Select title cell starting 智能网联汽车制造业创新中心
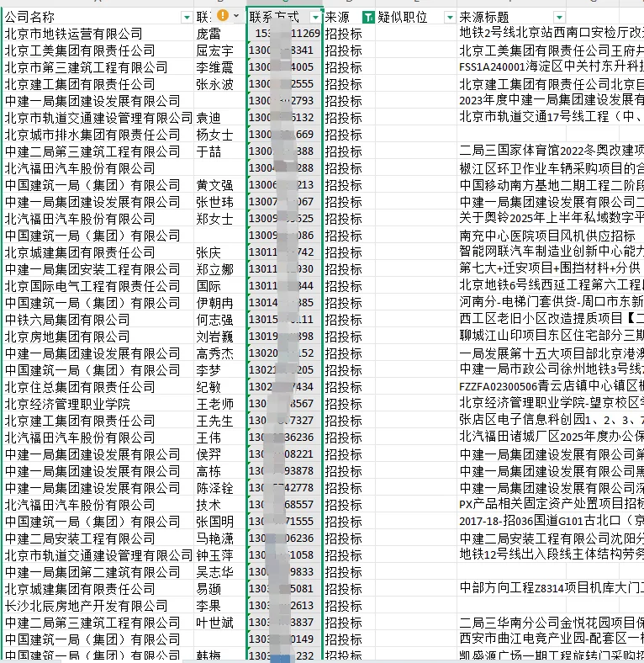 pyautogui.click(x=551, y=252)
